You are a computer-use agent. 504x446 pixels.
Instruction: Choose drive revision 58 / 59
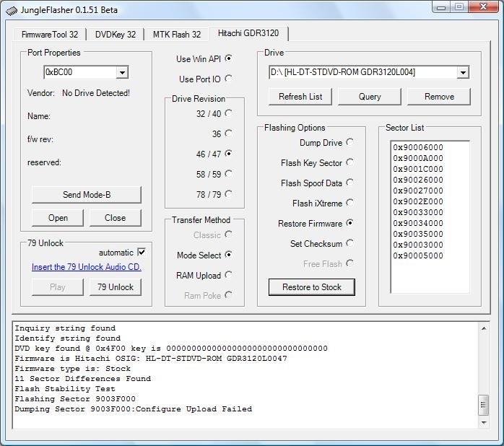229,174
